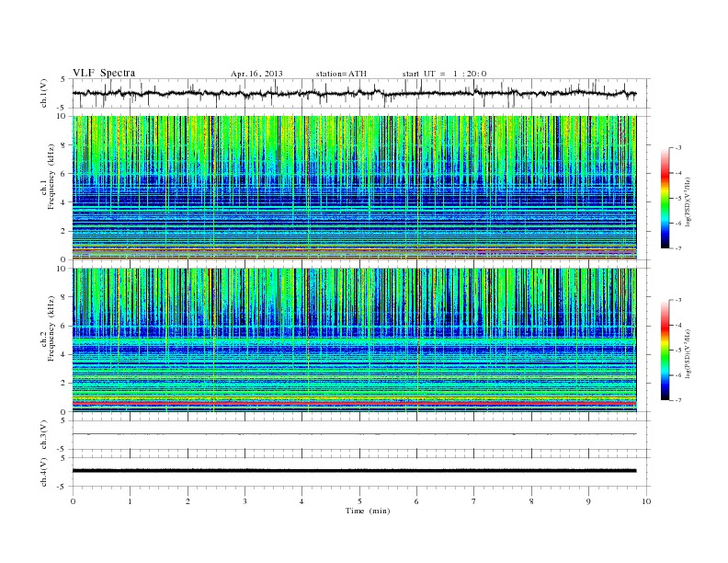Click the ch.2 spectrogram panel
The image size is (728, 563).
tap(354, 339)
